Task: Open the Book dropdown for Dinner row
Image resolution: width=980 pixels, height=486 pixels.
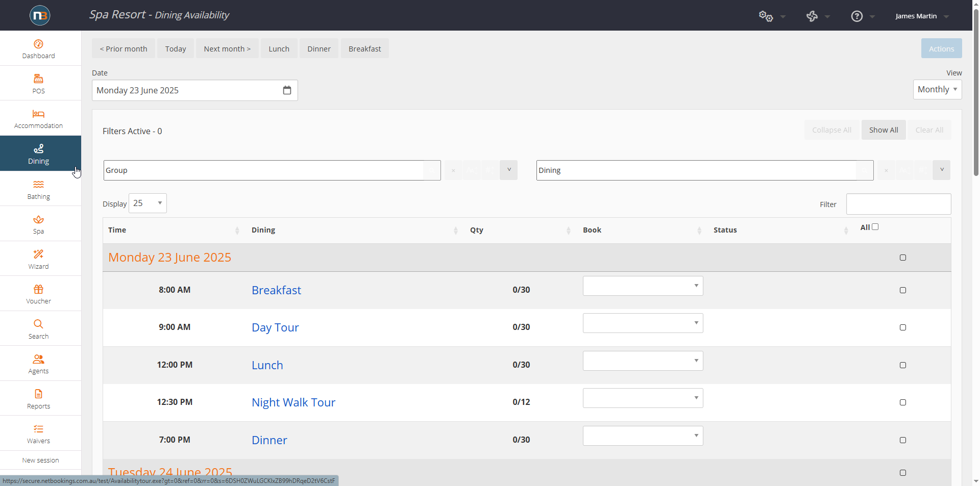Action: click(x=643, y=436)
